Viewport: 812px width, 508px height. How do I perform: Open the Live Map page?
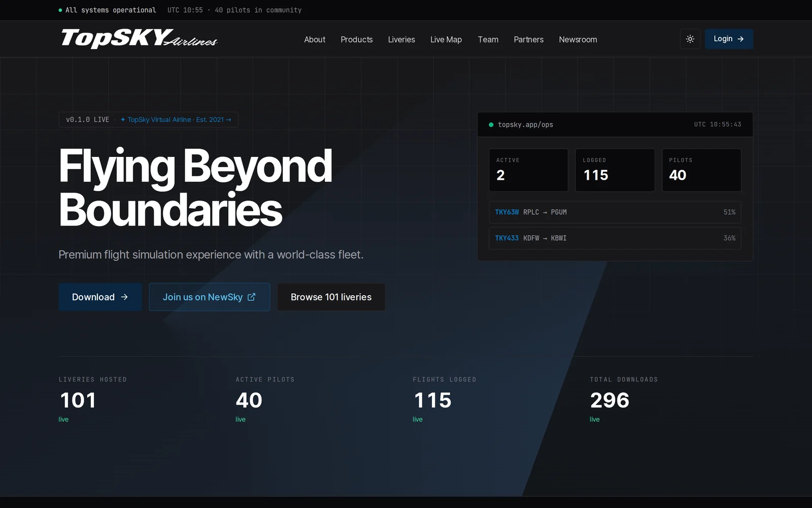click(446, 40)
